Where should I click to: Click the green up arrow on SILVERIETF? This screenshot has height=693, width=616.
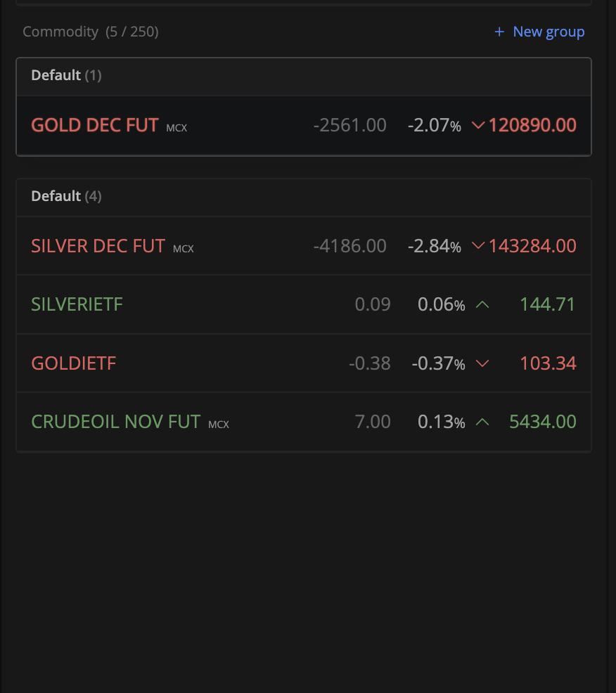[x=482, y=304]
